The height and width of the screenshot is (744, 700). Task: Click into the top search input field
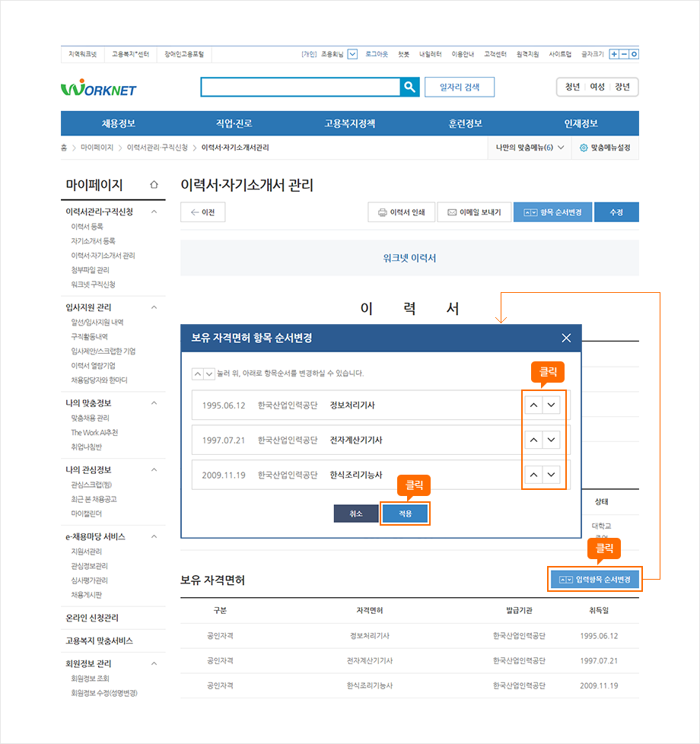coord(300,87)
